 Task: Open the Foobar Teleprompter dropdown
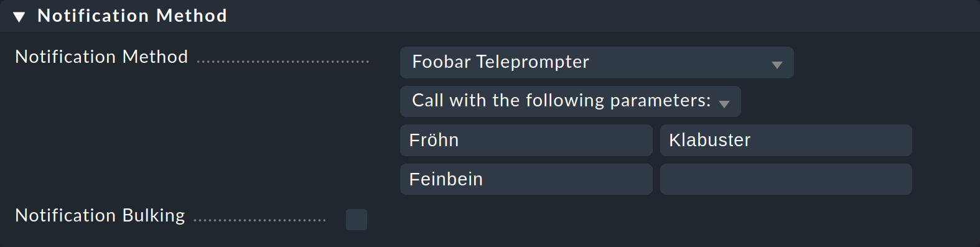597,62
